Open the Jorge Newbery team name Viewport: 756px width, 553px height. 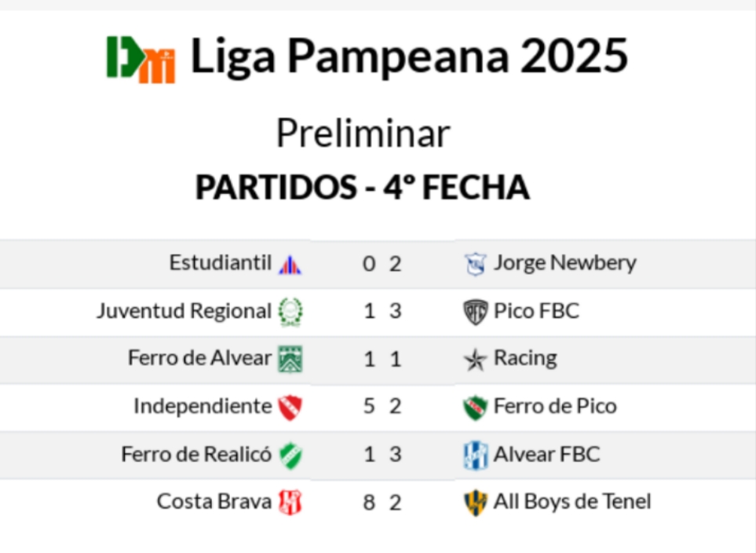[x=564, y=262]
